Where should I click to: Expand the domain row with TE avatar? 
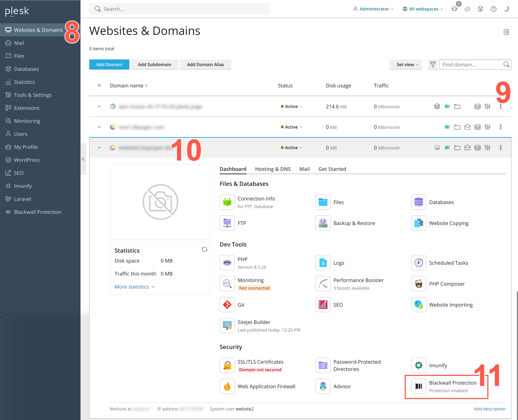tap(99, 127)
